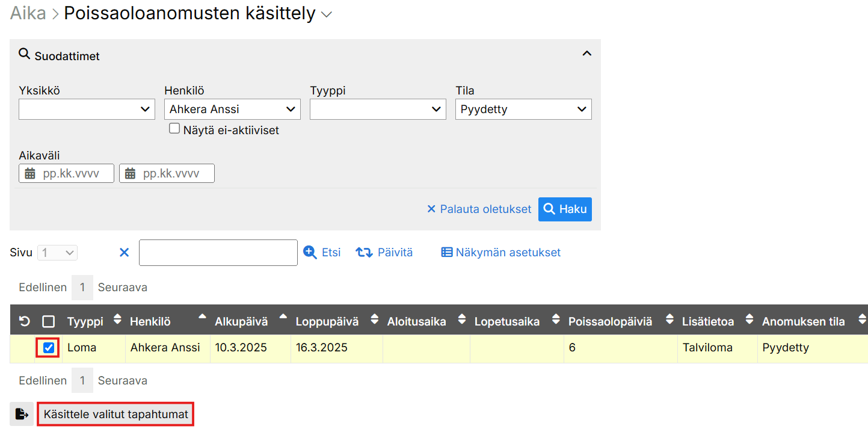This screenshot has height=432, width=868.
Task: Click Palauta oletukset link
Action: (479, 209)
